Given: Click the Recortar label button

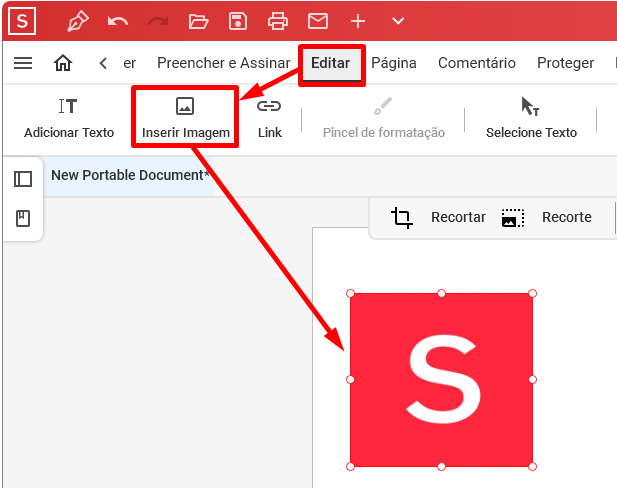Looking at the screenshot, I should pos(458,217).
